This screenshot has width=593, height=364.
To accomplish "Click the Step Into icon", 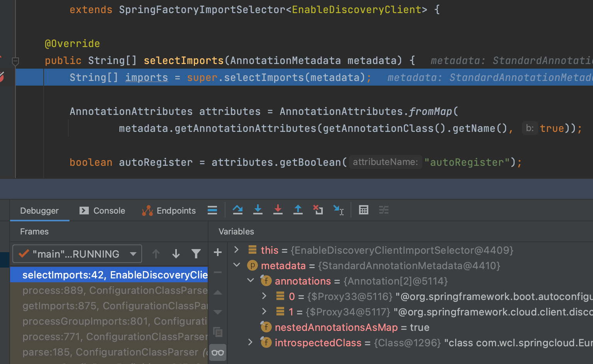I will pos(258,210).
